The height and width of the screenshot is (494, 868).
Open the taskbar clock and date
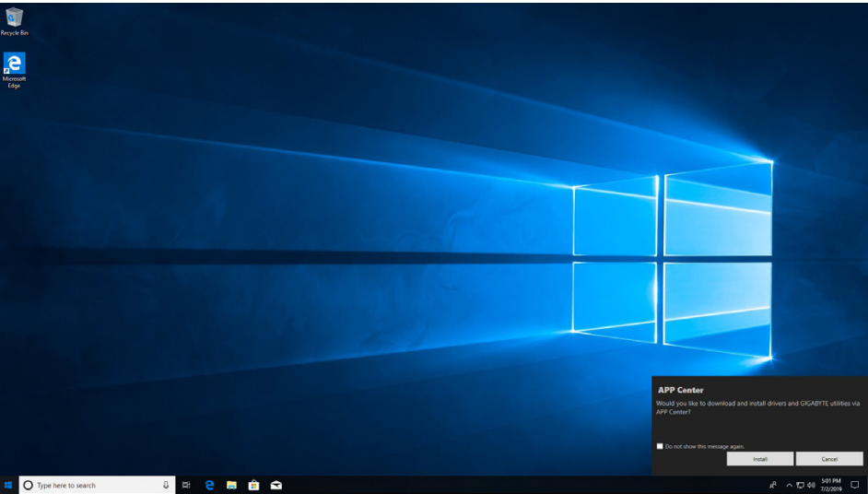[831, 485]
